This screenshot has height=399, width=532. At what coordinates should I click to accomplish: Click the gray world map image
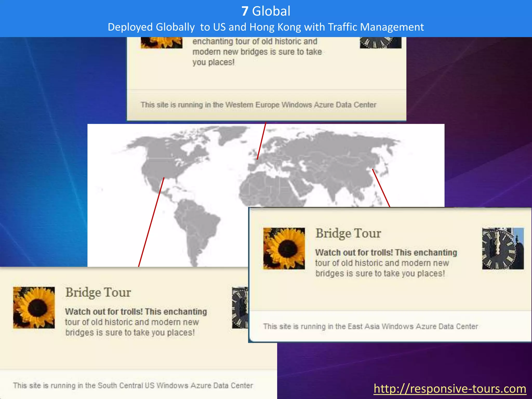(266, 195)
